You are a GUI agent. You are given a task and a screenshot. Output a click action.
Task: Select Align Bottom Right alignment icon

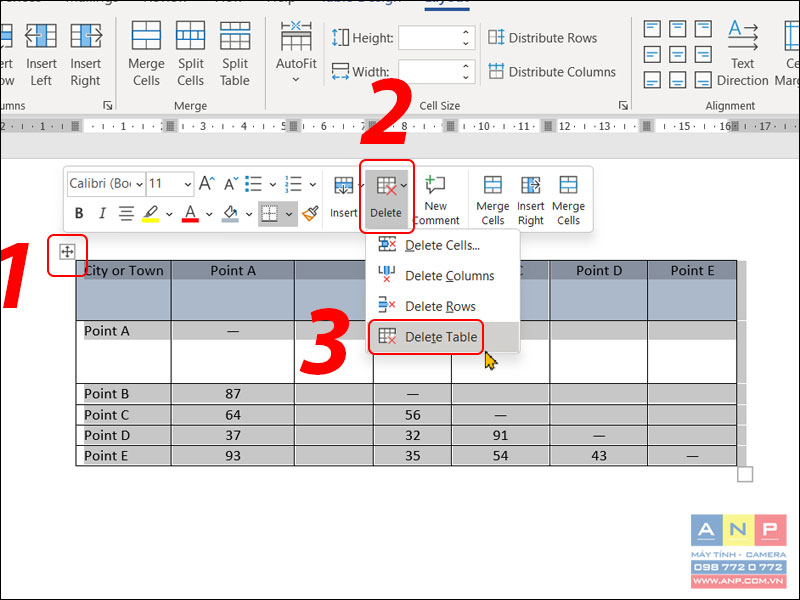click(703, 80)
